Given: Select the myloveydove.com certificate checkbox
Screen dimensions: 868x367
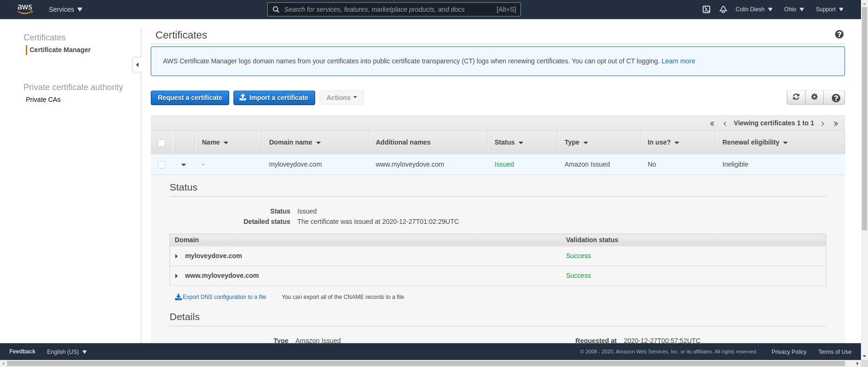Looking at the screenshot, I should [x=162, y=165].
